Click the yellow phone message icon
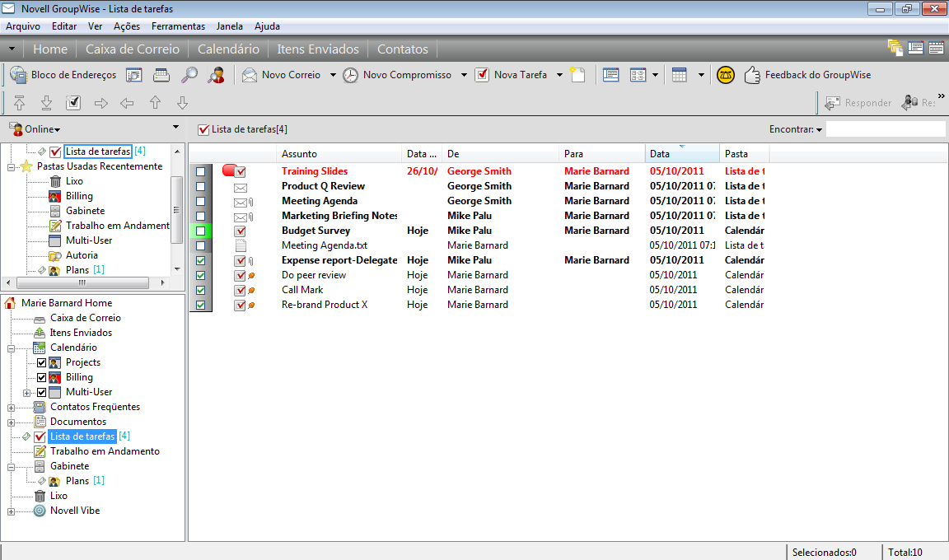Image resolution: width=949 pixels, height=560 pixels. point(725,75)
